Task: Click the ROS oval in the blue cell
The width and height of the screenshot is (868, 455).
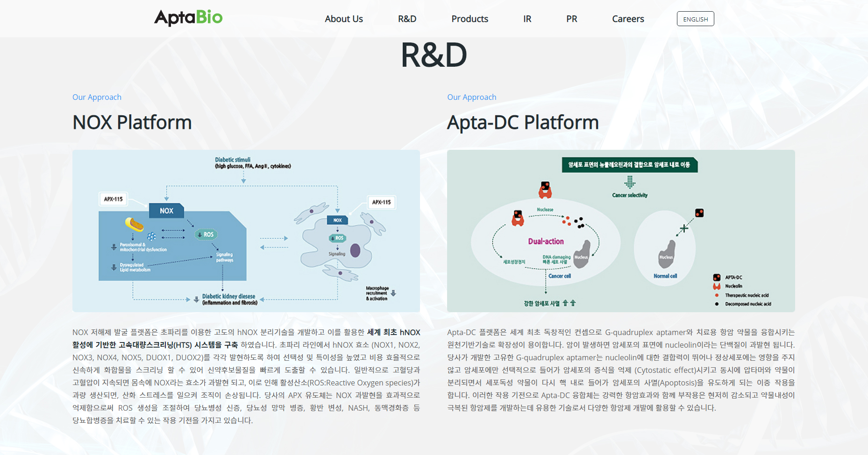Action: [x=206, y=235]
